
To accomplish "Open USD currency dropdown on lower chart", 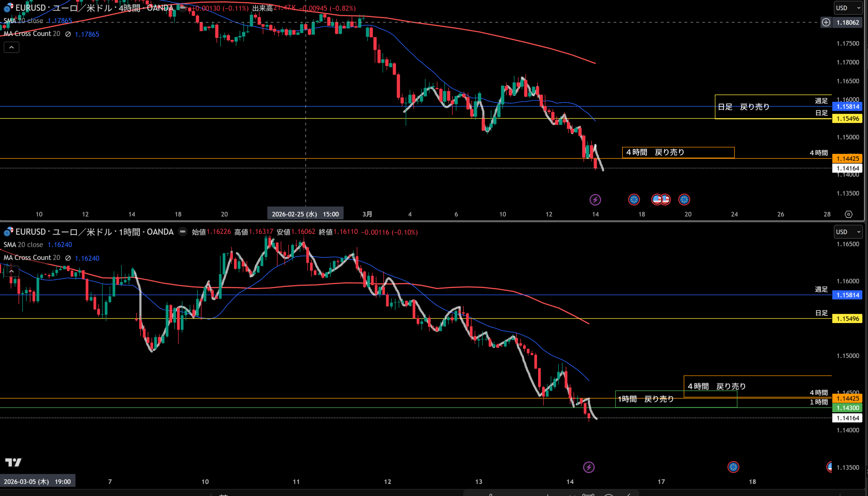I will click(x=848, y=232).
